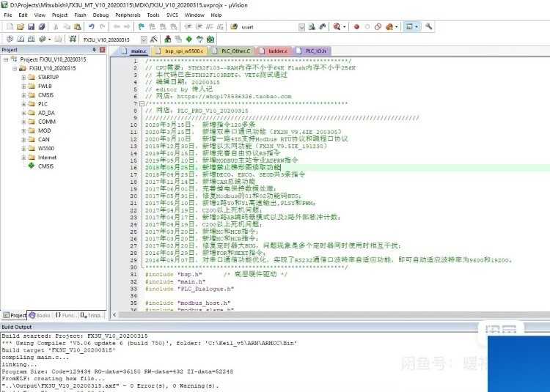
Task: Switch to bsp_spi_w5500.c tab
Action: tap(180, 51)
